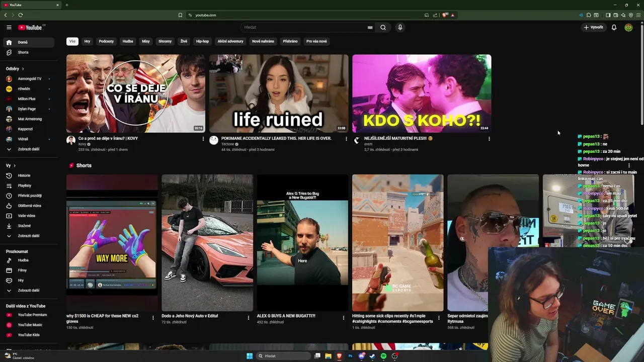Open the Brave main menu icon
This screenshot has width=644, height=362.
(x=638, y=15)
